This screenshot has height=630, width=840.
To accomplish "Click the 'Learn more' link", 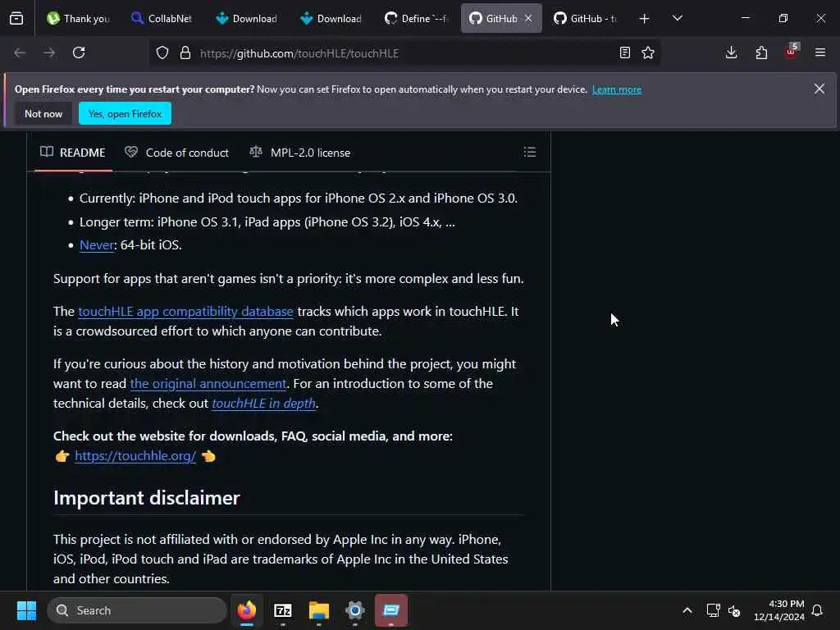I will (617, 89).
